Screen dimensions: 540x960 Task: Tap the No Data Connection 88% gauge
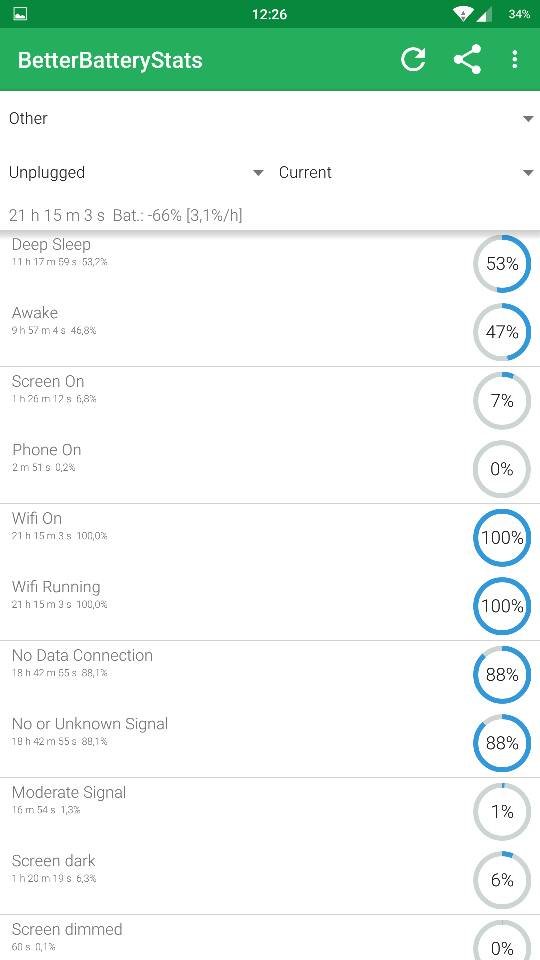[502, 675]
